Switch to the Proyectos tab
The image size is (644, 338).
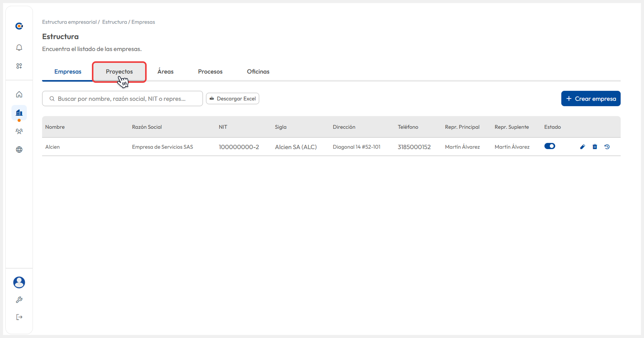[x=119, y=72]
